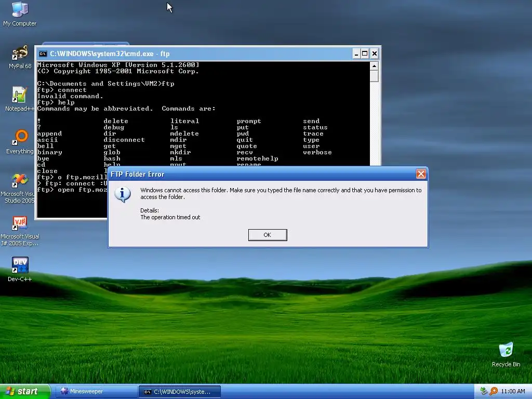Image resolution: width=532 pixels, height=399 pixels.
Task: Click the word 'literal' in the console
Action: point(184,121)
